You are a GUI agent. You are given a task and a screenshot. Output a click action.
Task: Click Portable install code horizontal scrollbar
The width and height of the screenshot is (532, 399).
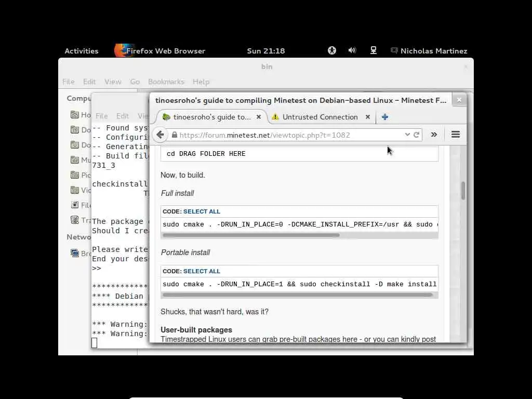coord(298,295)
